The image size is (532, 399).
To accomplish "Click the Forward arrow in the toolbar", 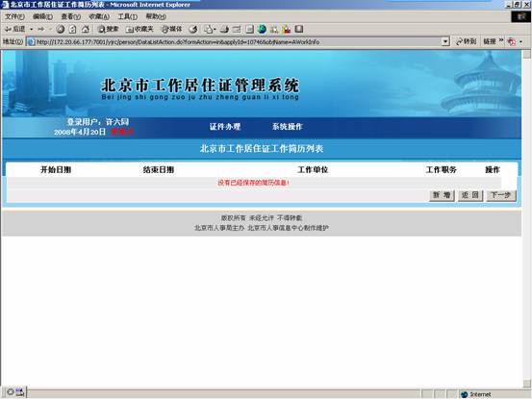I will 41,29.
